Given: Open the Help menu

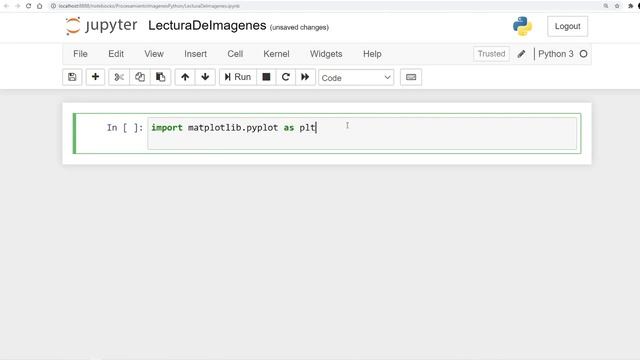Looking at the screenshot, I should click(372, 54).
